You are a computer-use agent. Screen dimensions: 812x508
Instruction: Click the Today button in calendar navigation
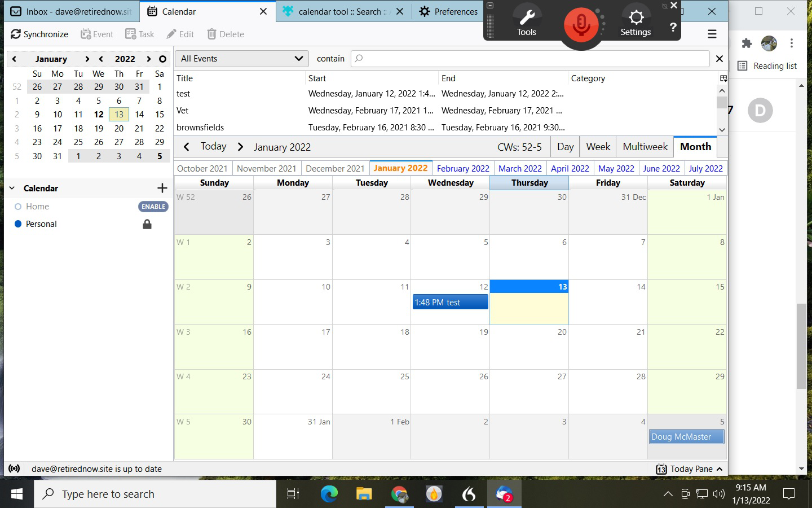pos(213,147)
